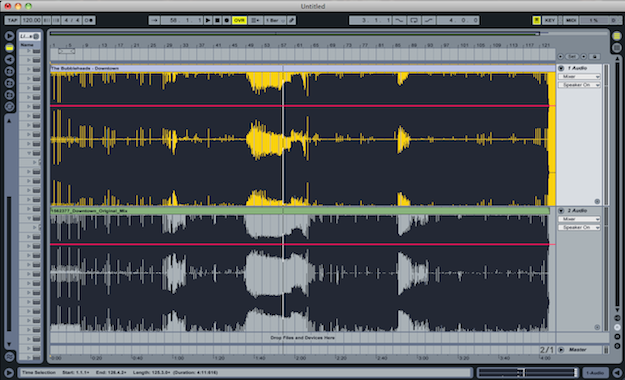
Task: Click the transport Stop button
Action: (217, 20)
